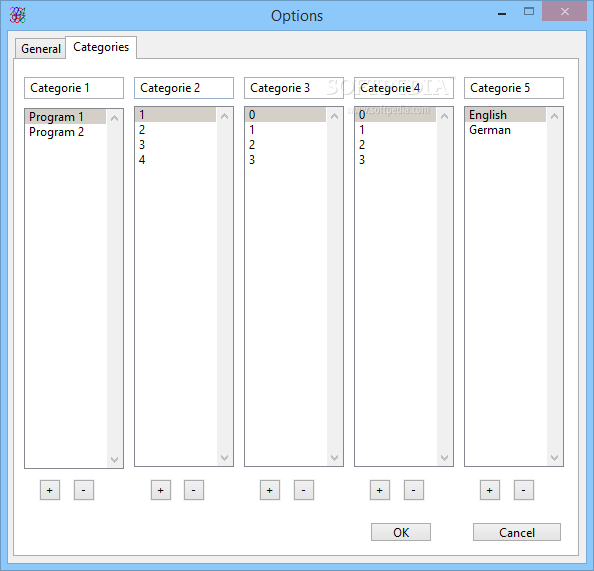The height and width of the screenshot is (571, 594).
Task: Click the Categorie 1 name field
Action: (x=74, y=88)
